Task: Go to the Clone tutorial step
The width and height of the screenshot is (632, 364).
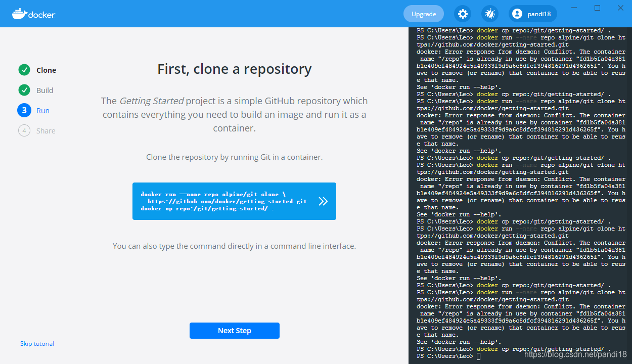Action: tap(46, 70)
